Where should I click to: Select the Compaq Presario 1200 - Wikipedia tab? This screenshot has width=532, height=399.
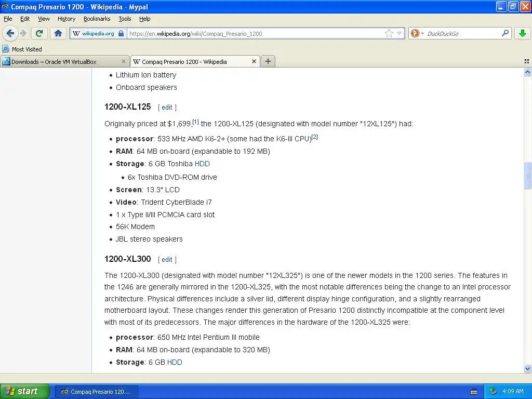pos(195,62)
